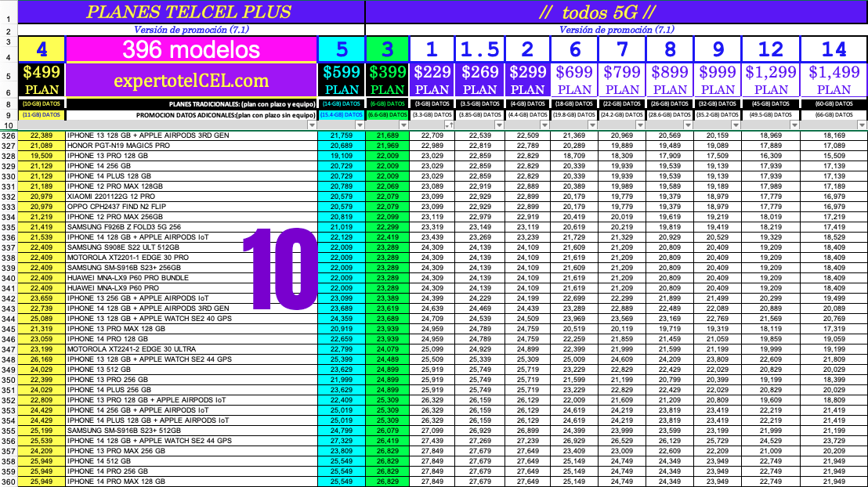Select the 'IPHONE 14 PLUS 256 GB' cell
This screenshot has width=868, height=487.
coord(191,390)
